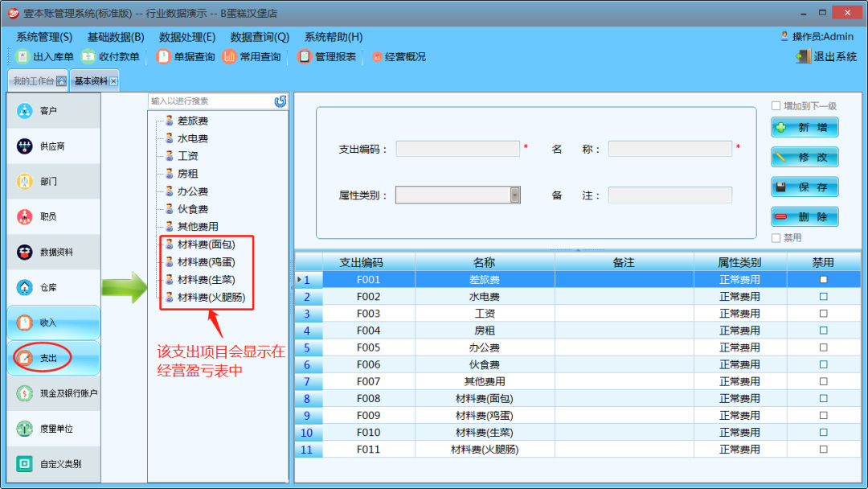Check the 禁用 box for row F002
868x489 pixels.
click(823, 297)
